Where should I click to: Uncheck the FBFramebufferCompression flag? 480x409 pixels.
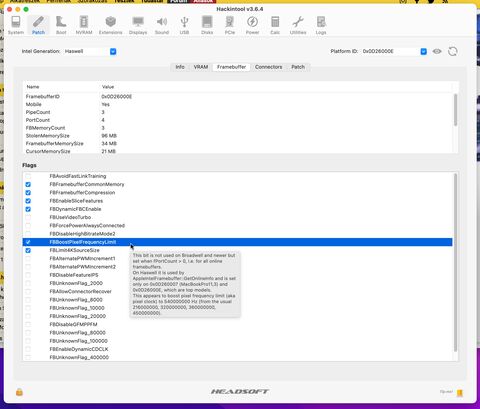(28, 193)
